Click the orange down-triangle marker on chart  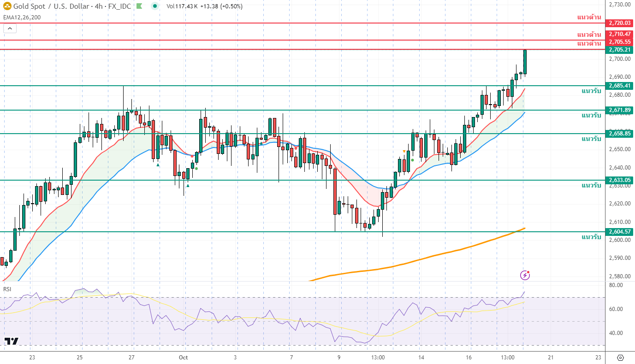404,152
